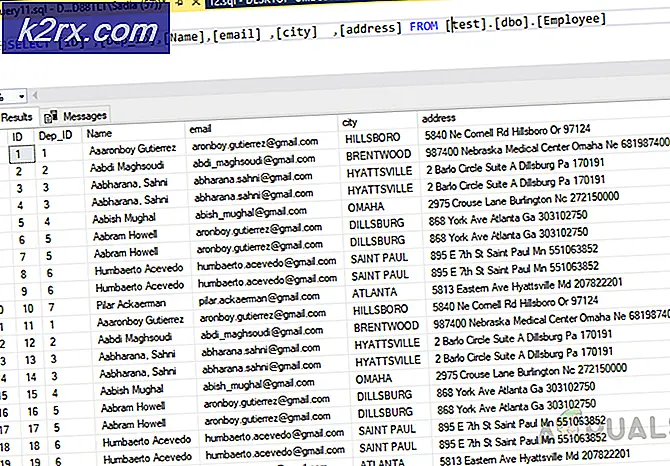Select Aabdi Maghsoudi in row ID 2
Viewport: 670px width, 466px height.
(127, 166)
